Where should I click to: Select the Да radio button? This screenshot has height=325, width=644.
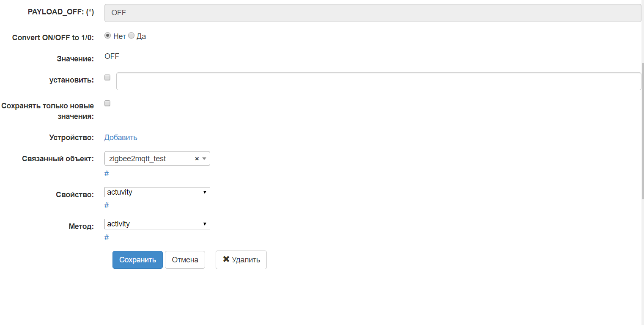coord(131,36)
